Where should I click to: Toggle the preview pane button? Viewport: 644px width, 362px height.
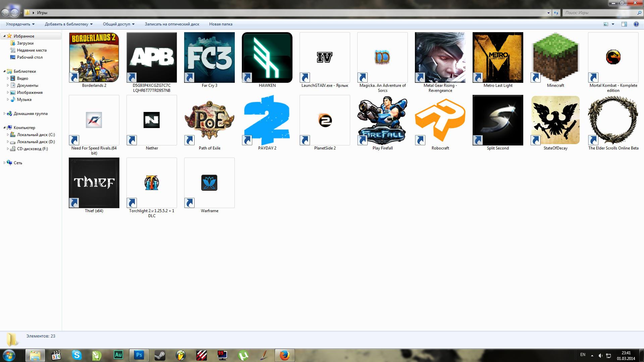[624, 24]
